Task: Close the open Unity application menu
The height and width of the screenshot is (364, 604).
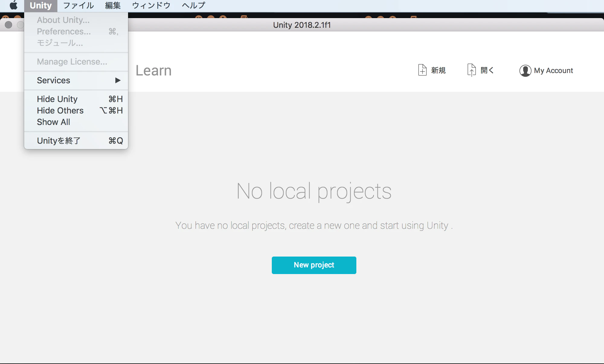Action: pos(40,6)
